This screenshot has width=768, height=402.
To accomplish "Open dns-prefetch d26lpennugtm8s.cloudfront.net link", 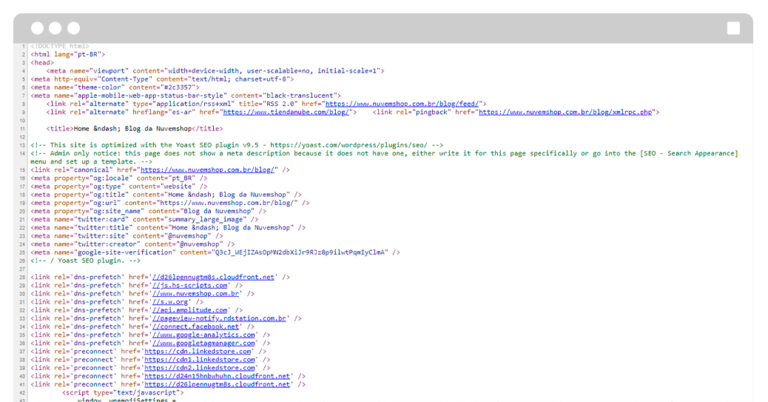I will click(213, 277).
